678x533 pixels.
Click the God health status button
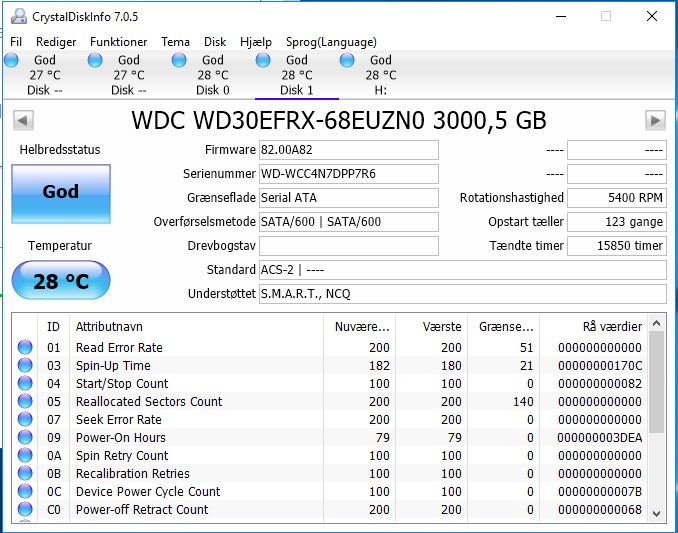coord(61,194)
